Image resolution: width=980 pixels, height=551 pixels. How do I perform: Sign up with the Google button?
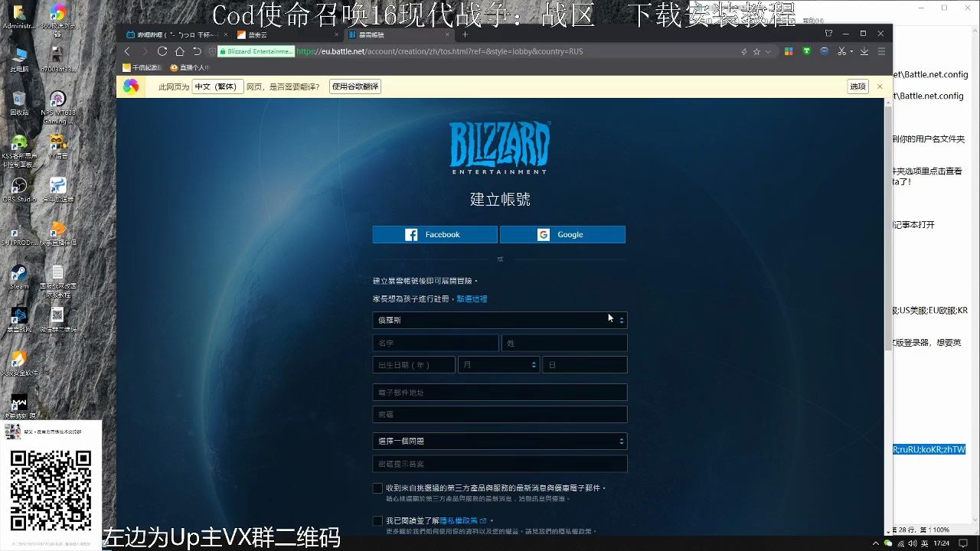coord(563,235)
